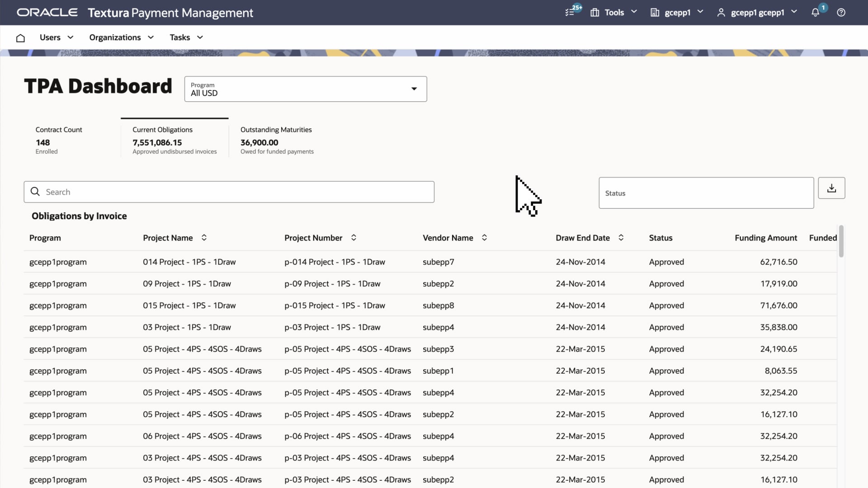Sort by Draw End Date arrows
The height and width of the screenshot is (488, 868).
point(621,238)
